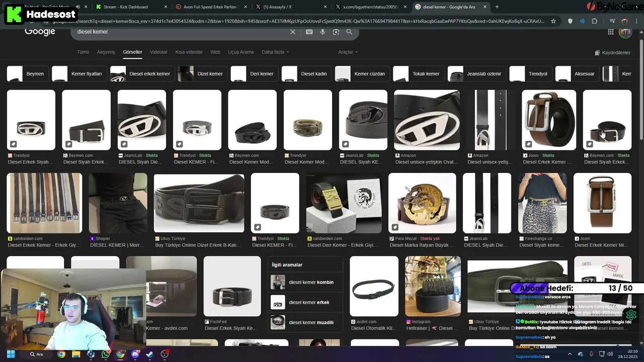Viewport: 644px width, 362px height.
Task: Click the magnifier search button
Action: tap(349, 32)
